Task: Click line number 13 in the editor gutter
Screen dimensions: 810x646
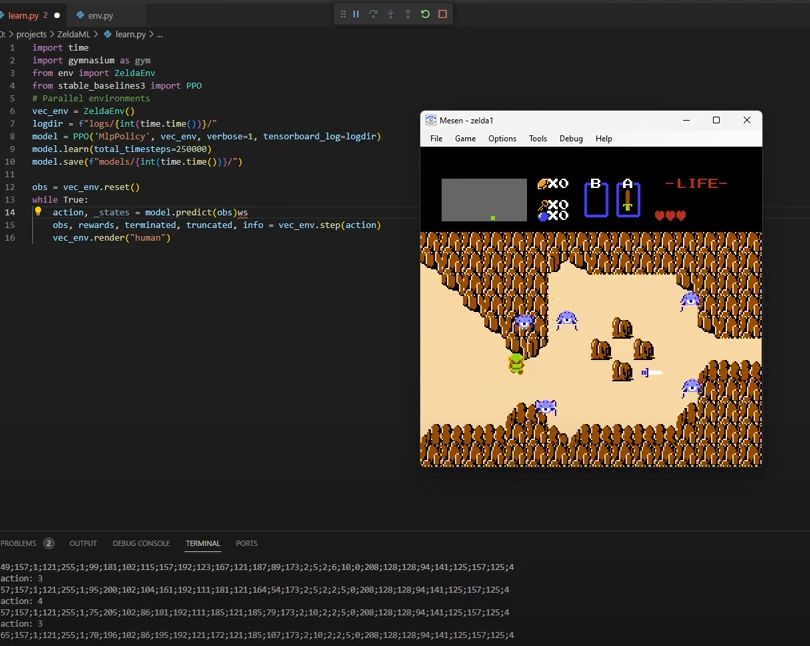Action: pyautogui.click(x=10, y=199)
